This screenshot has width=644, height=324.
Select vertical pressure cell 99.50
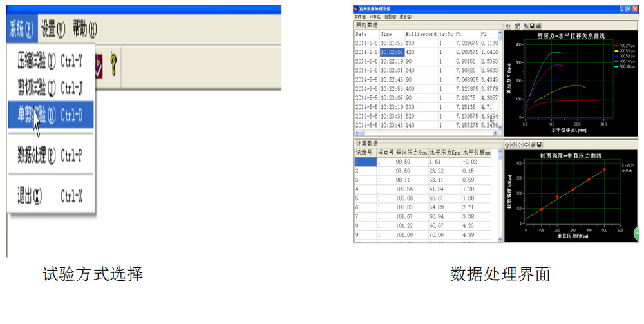coord(412,162)
